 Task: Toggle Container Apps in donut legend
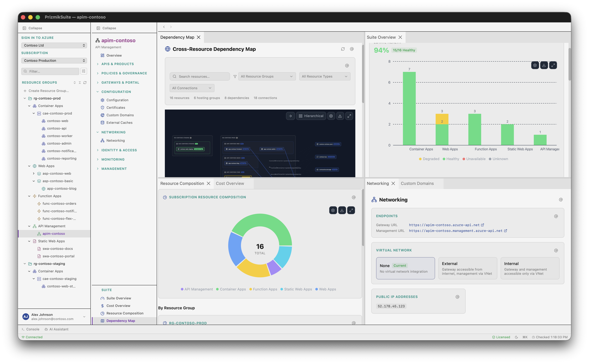pyautogui.click(x=231, y=289)
